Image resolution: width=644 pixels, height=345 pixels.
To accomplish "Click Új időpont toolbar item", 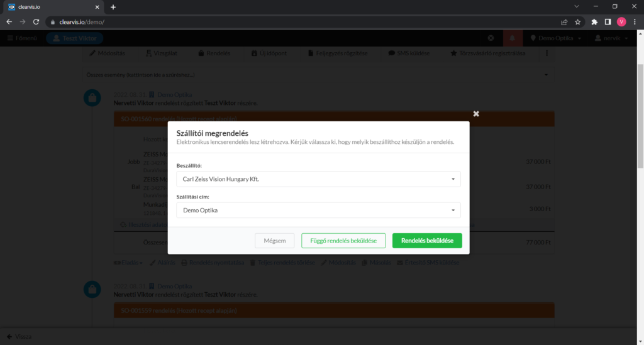I will point(269,53).
